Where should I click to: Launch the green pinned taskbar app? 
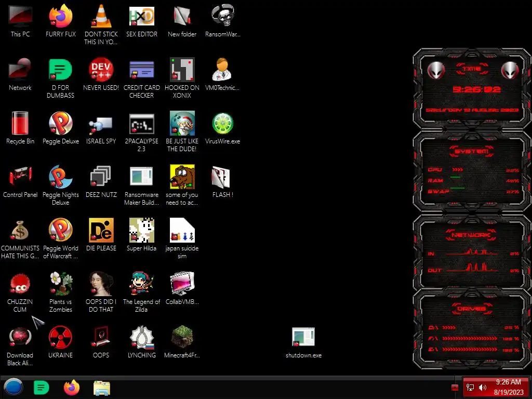(42, 388)
